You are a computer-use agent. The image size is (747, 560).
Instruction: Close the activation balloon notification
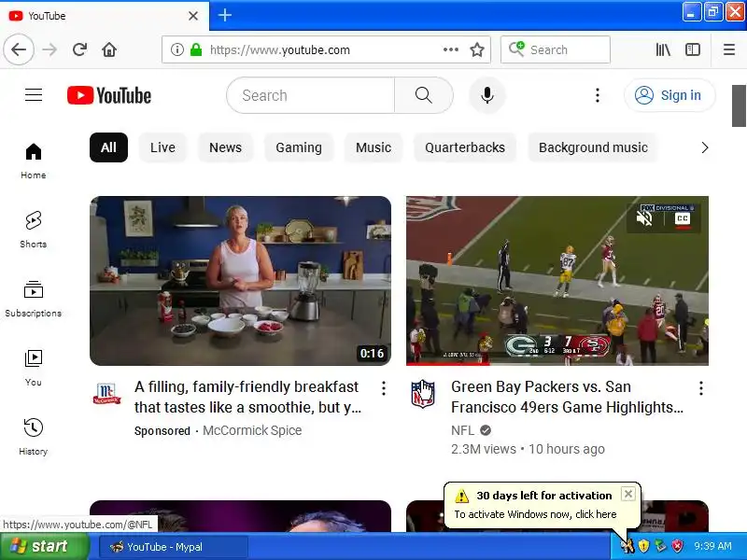click(x=628, y=494)
